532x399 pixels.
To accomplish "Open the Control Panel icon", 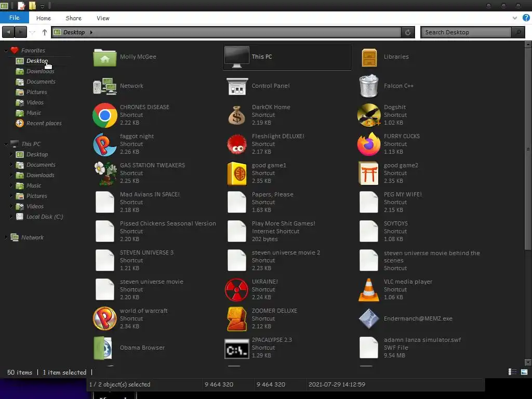I will [x=237, y=86].
